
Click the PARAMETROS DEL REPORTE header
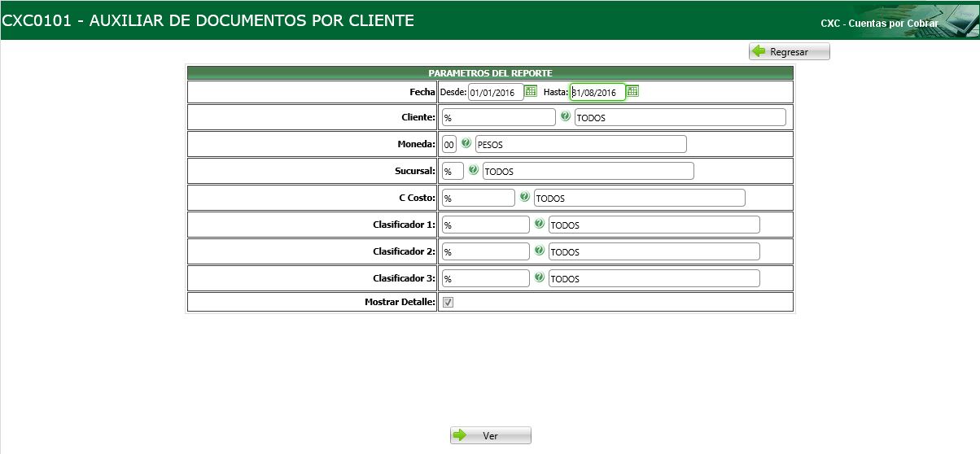coord(490,73)
